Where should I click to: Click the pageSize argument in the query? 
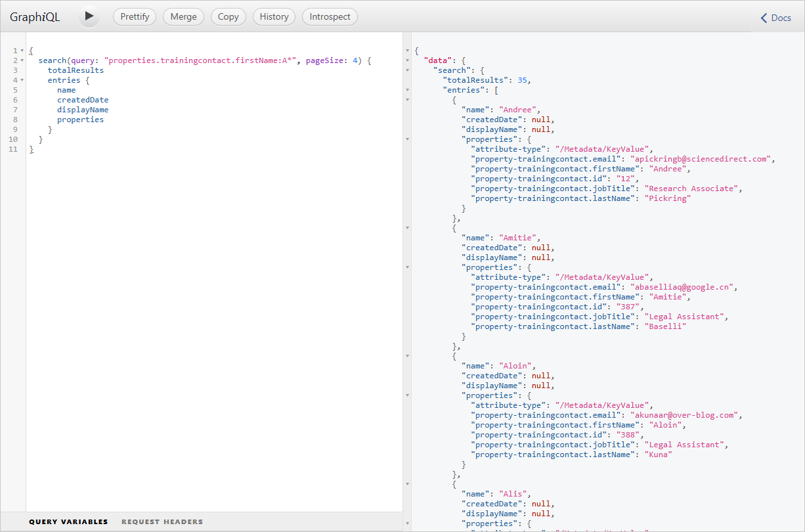tap(324, 60)
